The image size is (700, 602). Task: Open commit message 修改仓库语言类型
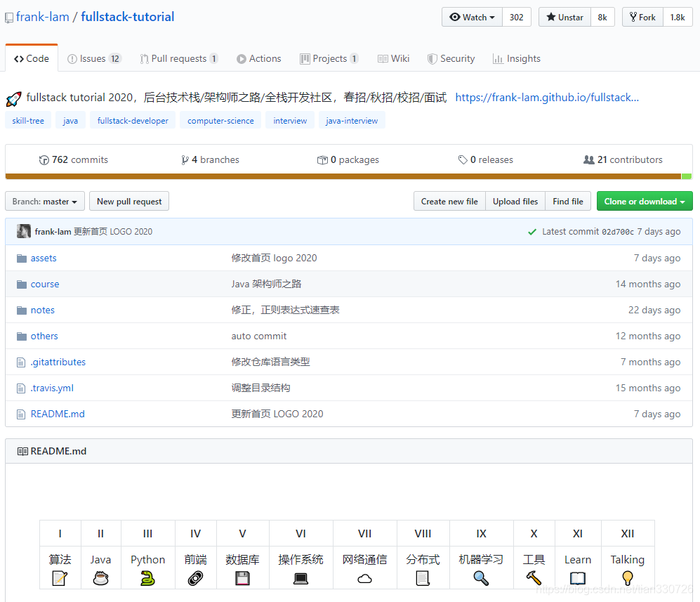(270, 362)
